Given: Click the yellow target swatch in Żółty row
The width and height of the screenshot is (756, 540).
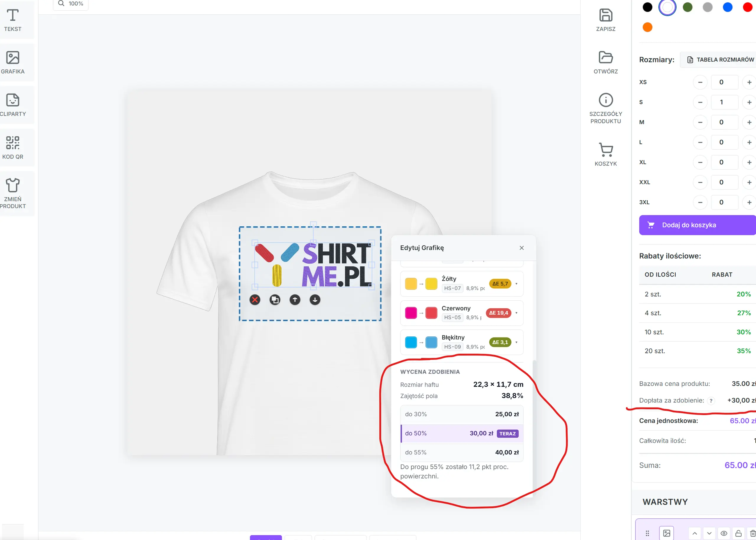Looking at the screenshot, I should point(431,284).
